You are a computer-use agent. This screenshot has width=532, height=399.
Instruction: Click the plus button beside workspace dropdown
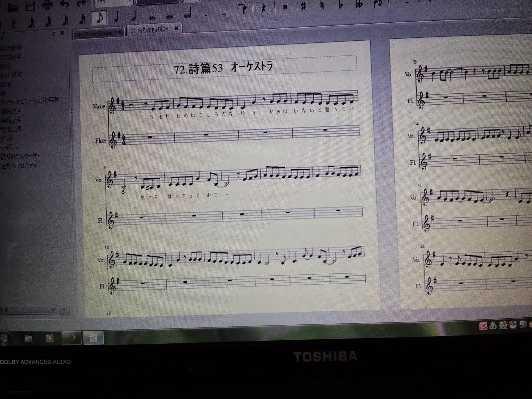[64, 310]
